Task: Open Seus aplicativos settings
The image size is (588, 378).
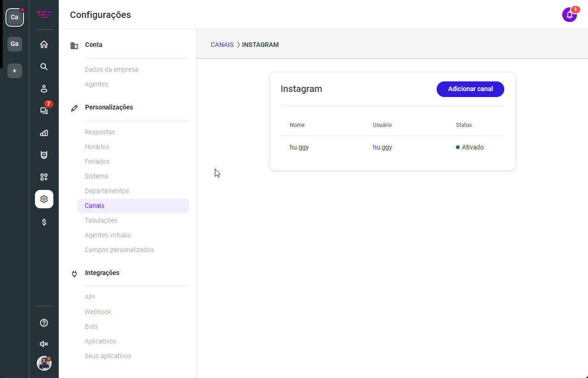Action: tap(108, 356)
